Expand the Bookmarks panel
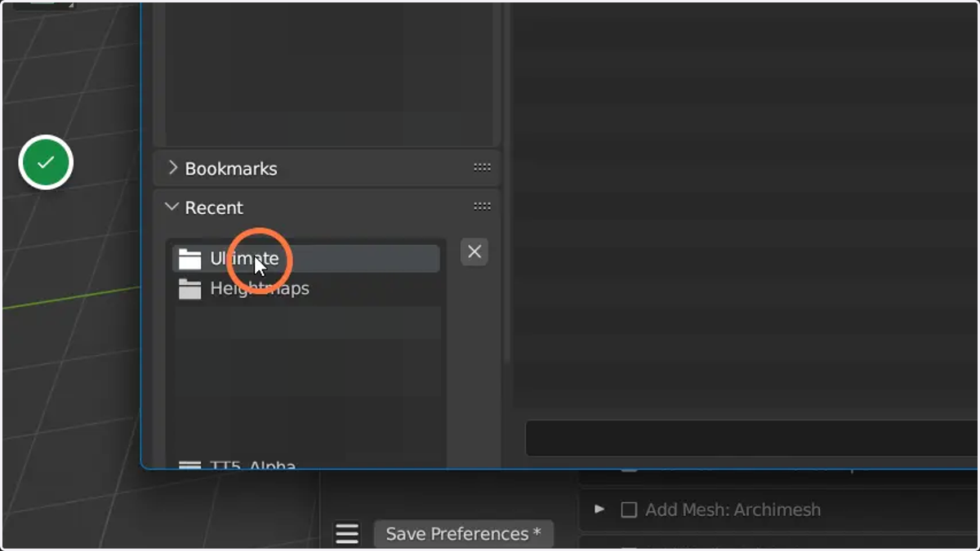The image size is (980, 551). (x=172, y=168)
